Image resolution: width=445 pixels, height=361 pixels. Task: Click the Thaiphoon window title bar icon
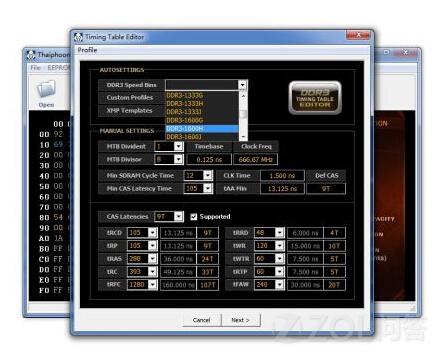[x=31, y=55]
